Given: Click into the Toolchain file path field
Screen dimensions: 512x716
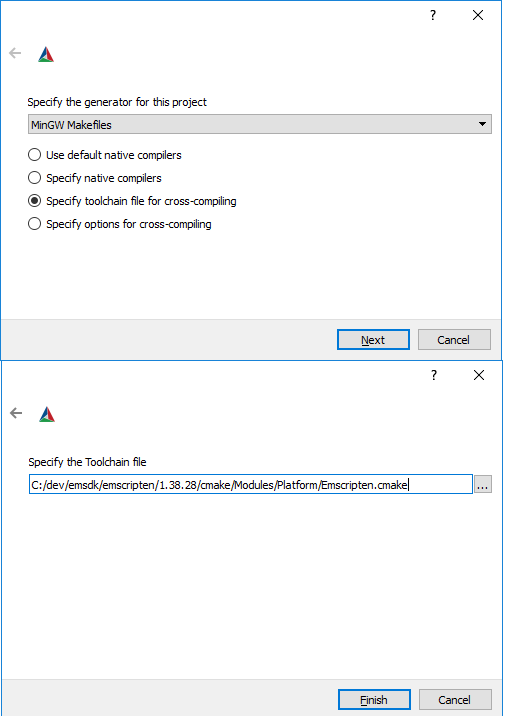Looking at the screenshot, I should point(250,484).
